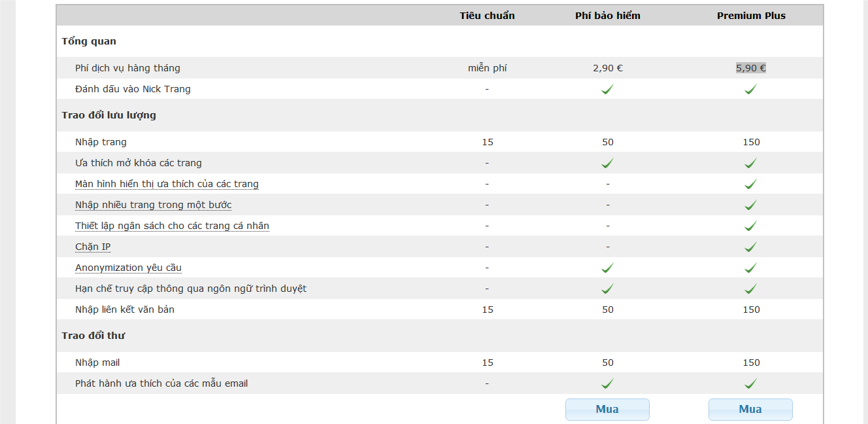The width and height of the screenshot is (868, 424).
Task: Click Phí bảo hiểm checkmark for Đánh dấu vào Nick Trang
Action: pyautogui.click(x=607, y=89)
